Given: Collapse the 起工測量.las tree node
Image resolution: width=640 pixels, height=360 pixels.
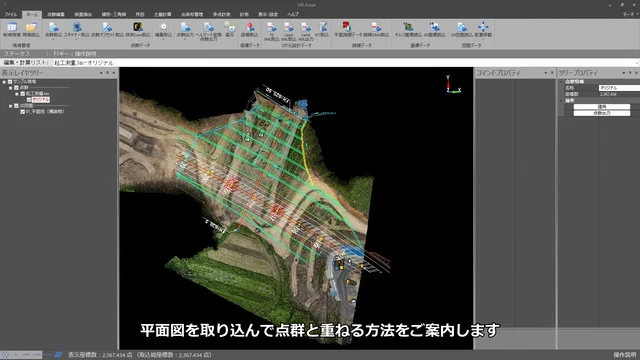Looking at the screenshot, I should (x=17, y=94).
